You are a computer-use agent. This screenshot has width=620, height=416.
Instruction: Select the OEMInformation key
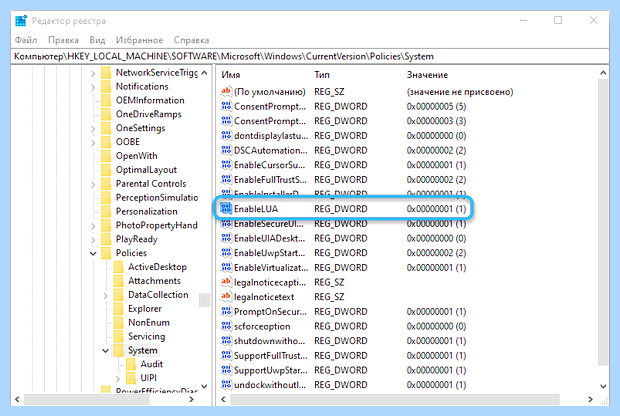150,100
